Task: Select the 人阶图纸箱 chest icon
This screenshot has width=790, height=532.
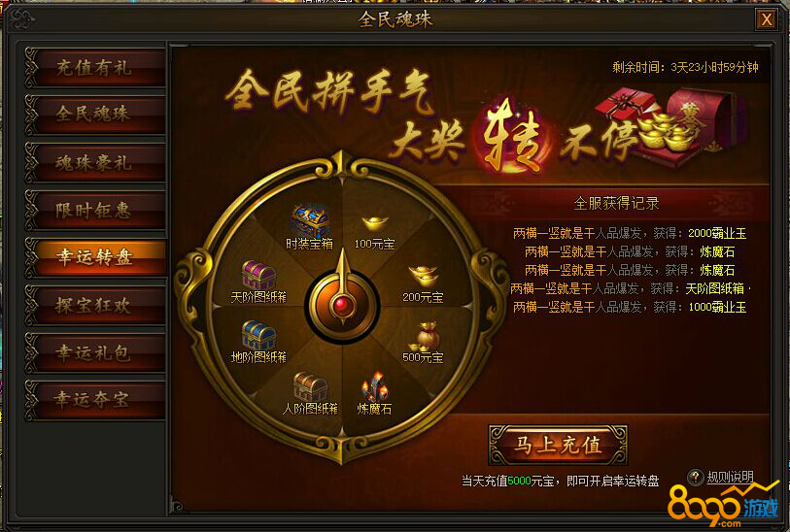Action: [310, 387]
